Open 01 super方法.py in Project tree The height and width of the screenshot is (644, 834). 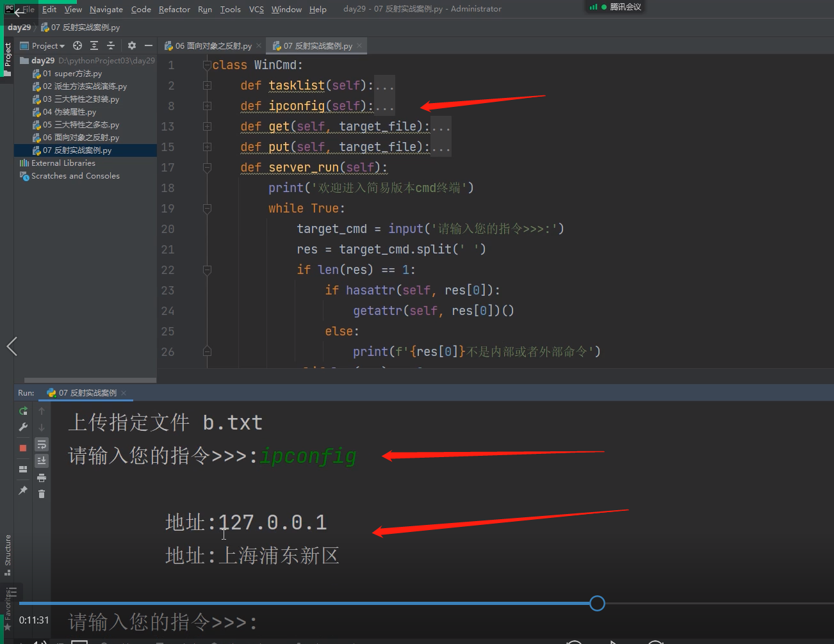(67, 74)
